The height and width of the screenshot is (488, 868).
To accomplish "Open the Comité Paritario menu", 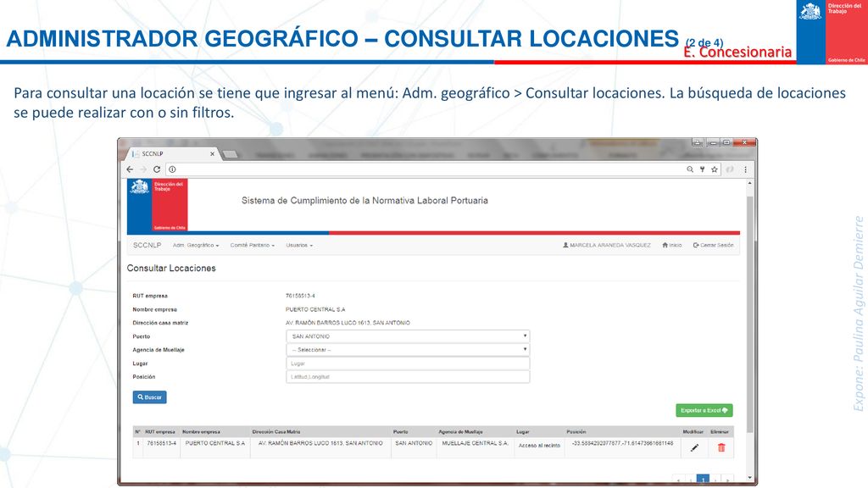I will coord(252,245).
